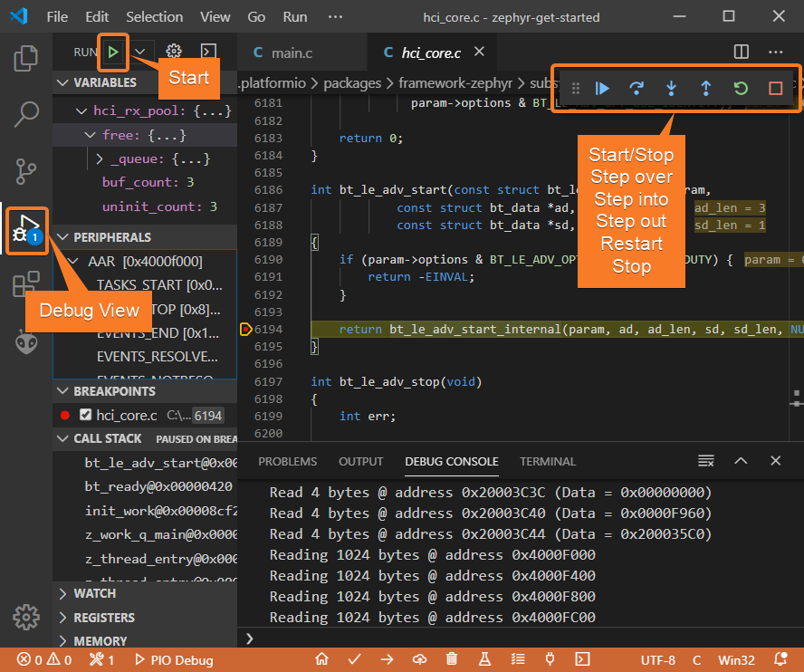The image size is (804, 672).
Task: Open notifications bell in status bar
Action: tap(780, 659)
